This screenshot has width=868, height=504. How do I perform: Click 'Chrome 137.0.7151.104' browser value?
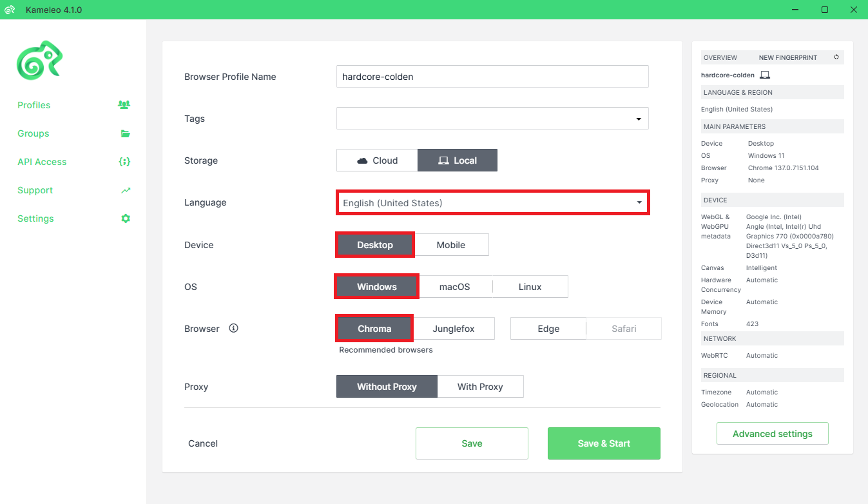[x=784, y=168]
